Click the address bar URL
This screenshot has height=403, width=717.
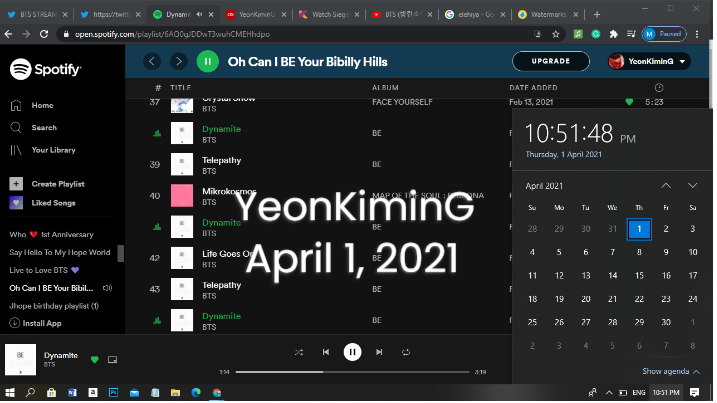[173, 34]
